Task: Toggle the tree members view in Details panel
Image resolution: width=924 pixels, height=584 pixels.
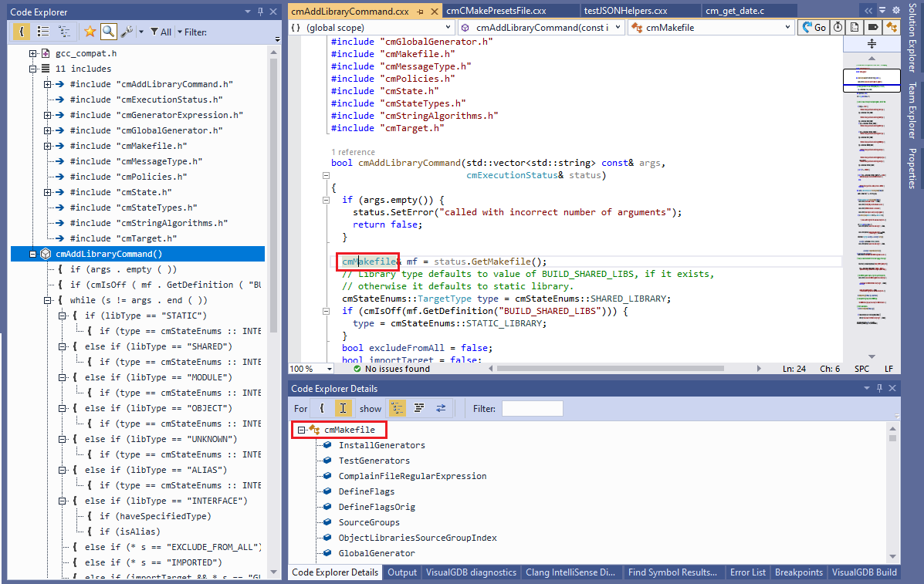Action: (398, 409)
